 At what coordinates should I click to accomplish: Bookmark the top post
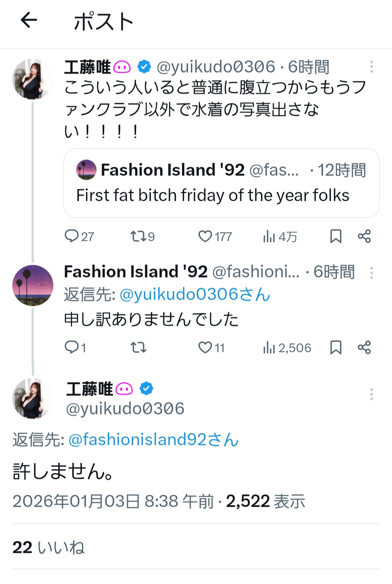(x=336, y=236)
